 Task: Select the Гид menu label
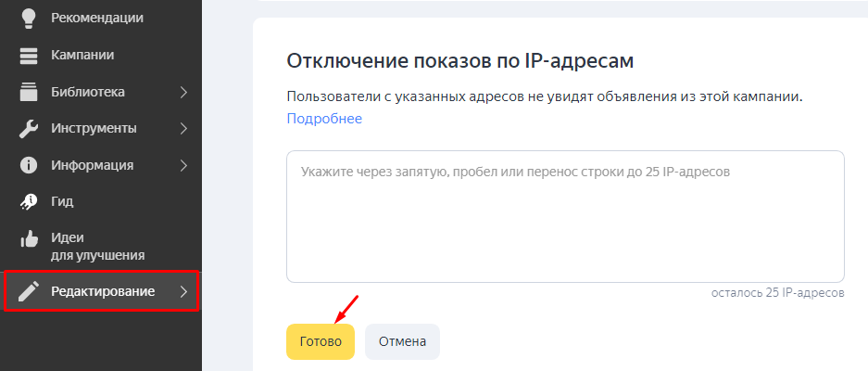click(x=62, y=201)
